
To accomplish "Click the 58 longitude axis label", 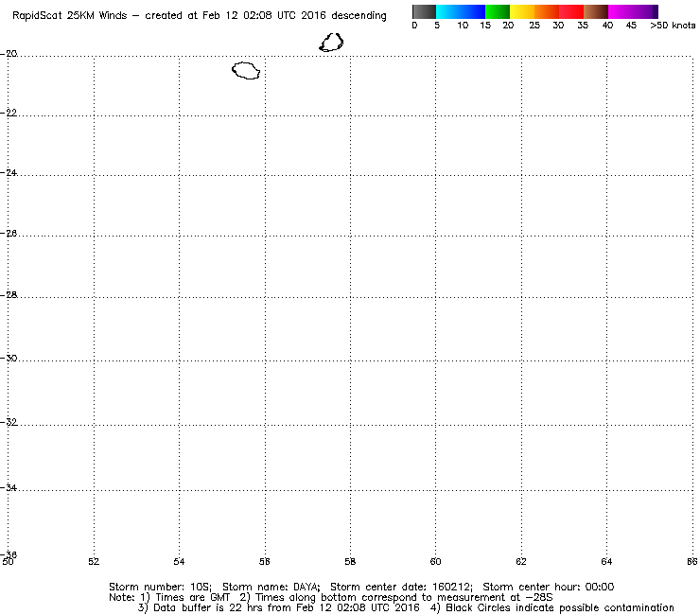I will point(350,561).
